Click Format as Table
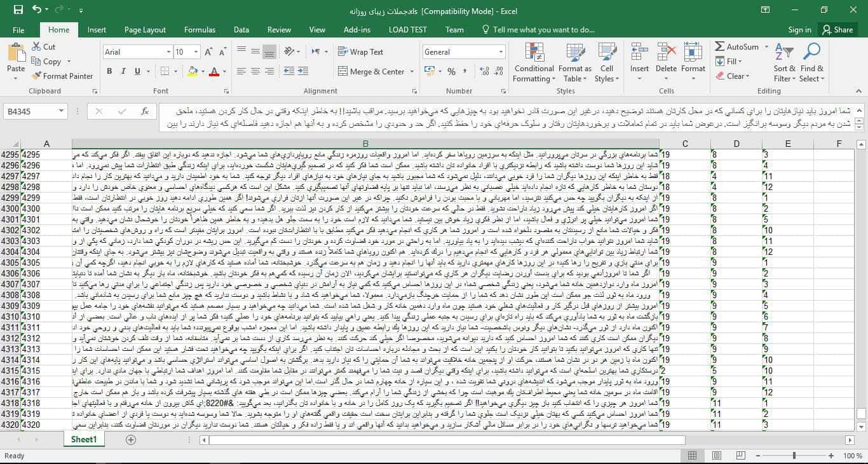 click(574, 62)
